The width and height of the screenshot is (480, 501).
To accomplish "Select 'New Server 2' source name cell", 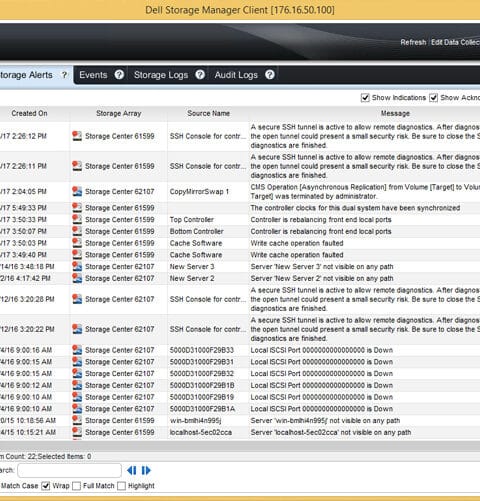I will coord(192,278).
